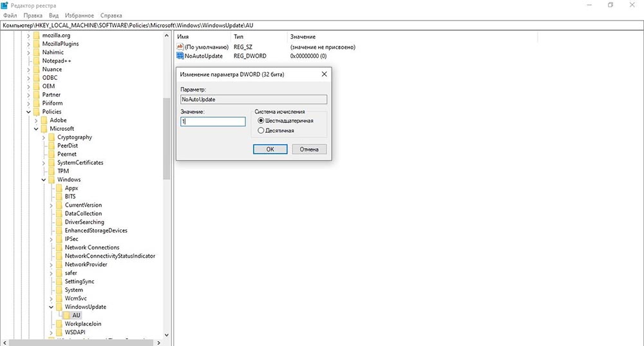Collapse the Microsoft tree node

tap(36, 129)
